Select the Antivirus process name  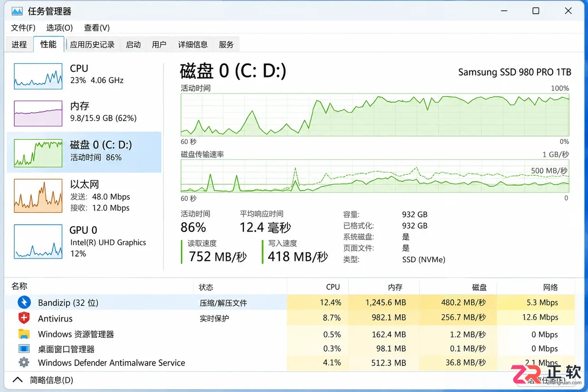click(x=55, y=318)
